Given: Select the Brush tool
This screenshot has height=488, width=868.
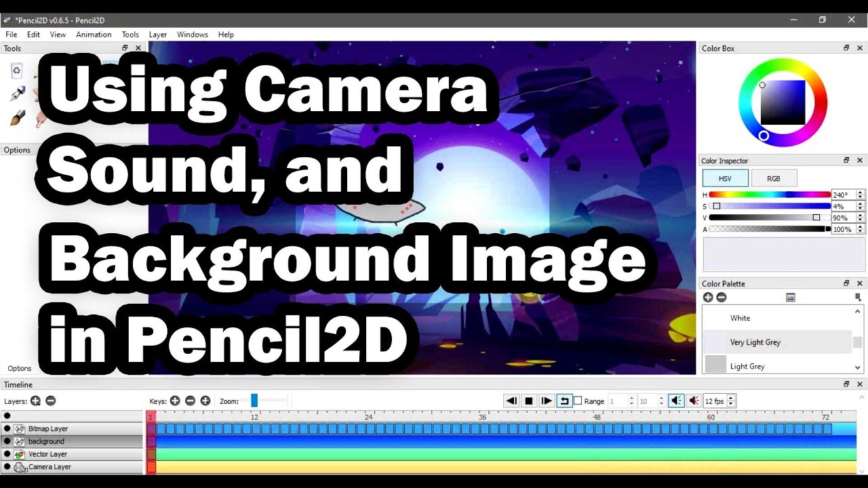Looking at the screenshot, I should (17, 119).
